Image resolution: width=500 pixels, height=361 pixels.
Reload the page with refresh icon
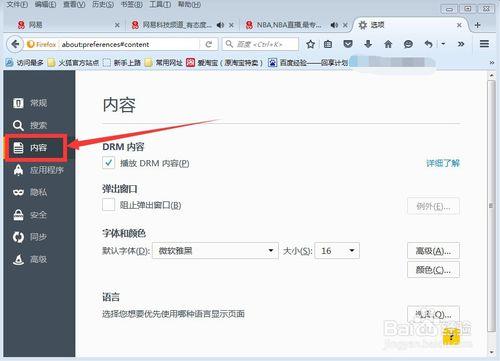pos(209,44)
